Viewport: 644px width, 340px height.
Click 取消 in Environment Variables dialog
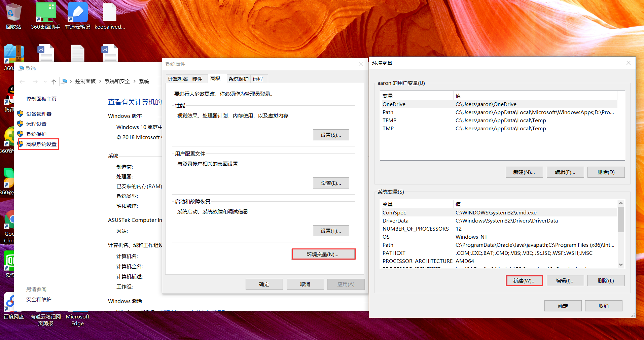604,306
